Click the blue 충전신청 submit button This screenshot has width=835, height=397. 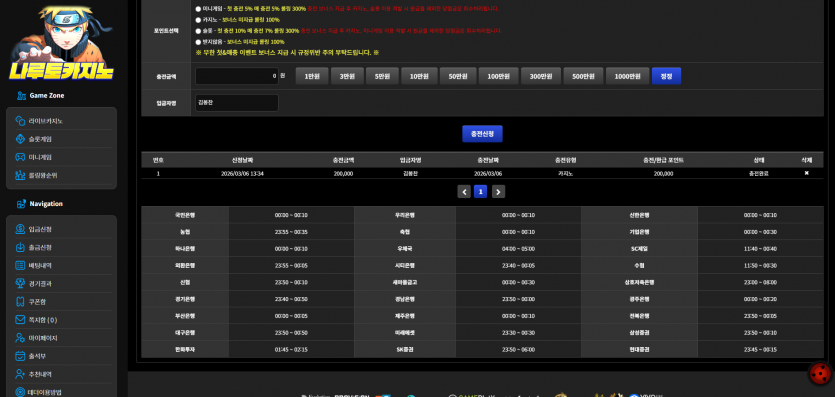coord(482,134)
